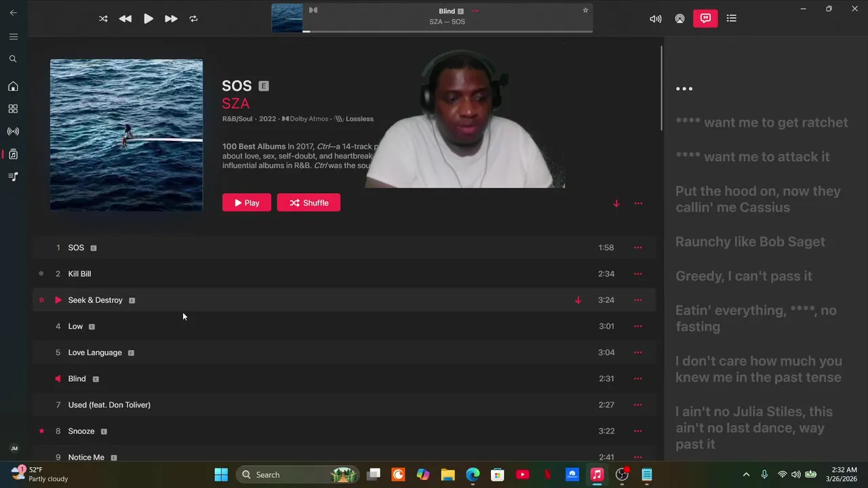Toggle shuffle in playback controls
This screenshot has height=488, width=868.
[103, 19]
